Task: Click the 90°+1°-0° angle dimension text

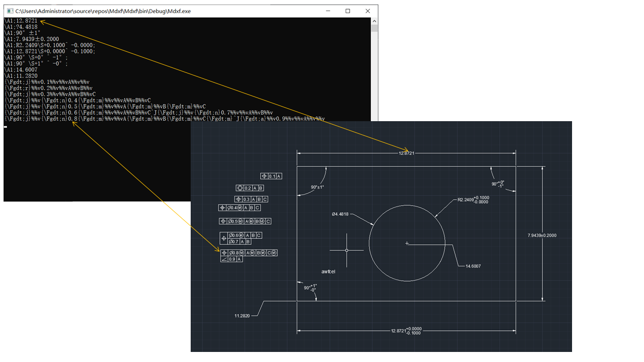Action: (x=310, y=288)
